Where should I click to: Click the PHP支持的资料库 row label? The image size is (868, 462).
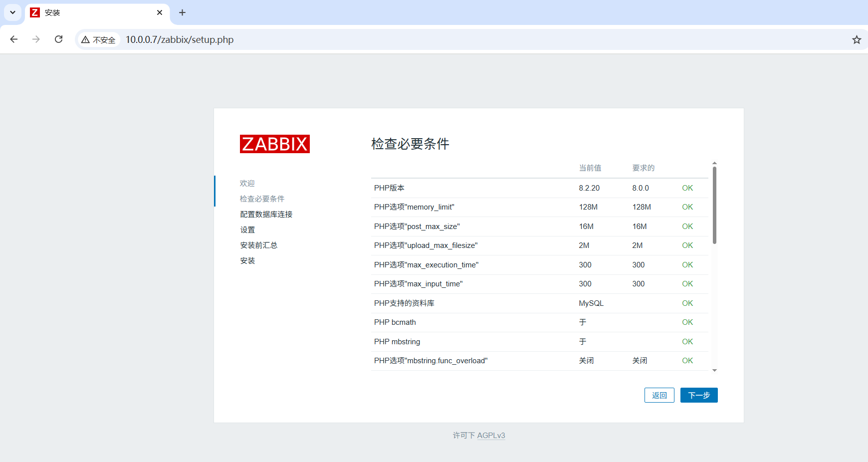(x=404, y=303)
